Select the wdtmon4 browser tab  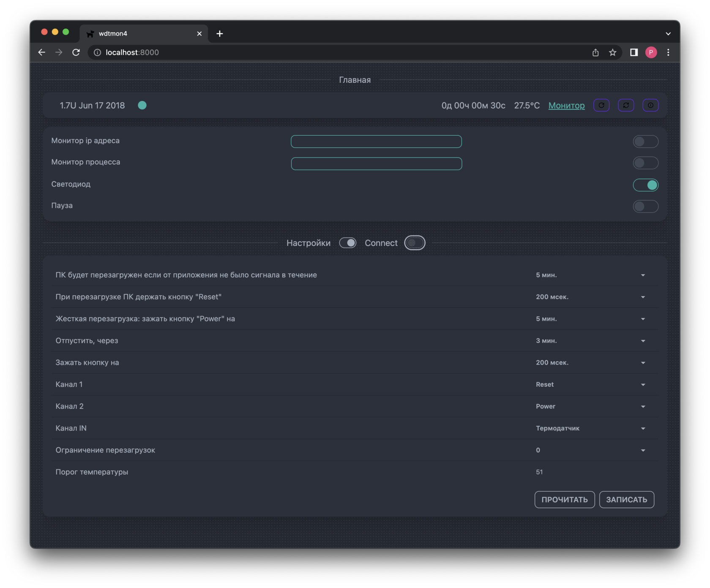pyautogui.click(x=144, y=33)
